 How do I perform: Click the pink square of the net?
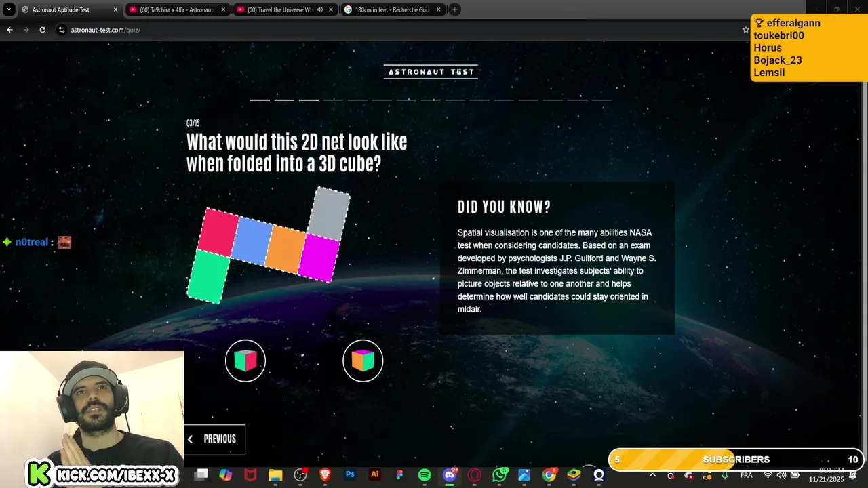[x=218, y=232]
